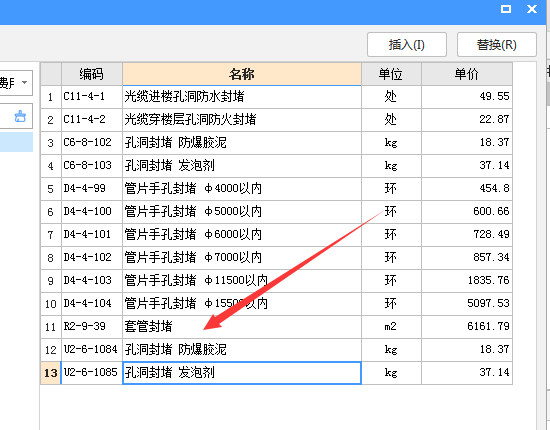Select code cell D4-4-99
Image resolution: width=550 pixels, height=430 pixels.
[92, 189]
